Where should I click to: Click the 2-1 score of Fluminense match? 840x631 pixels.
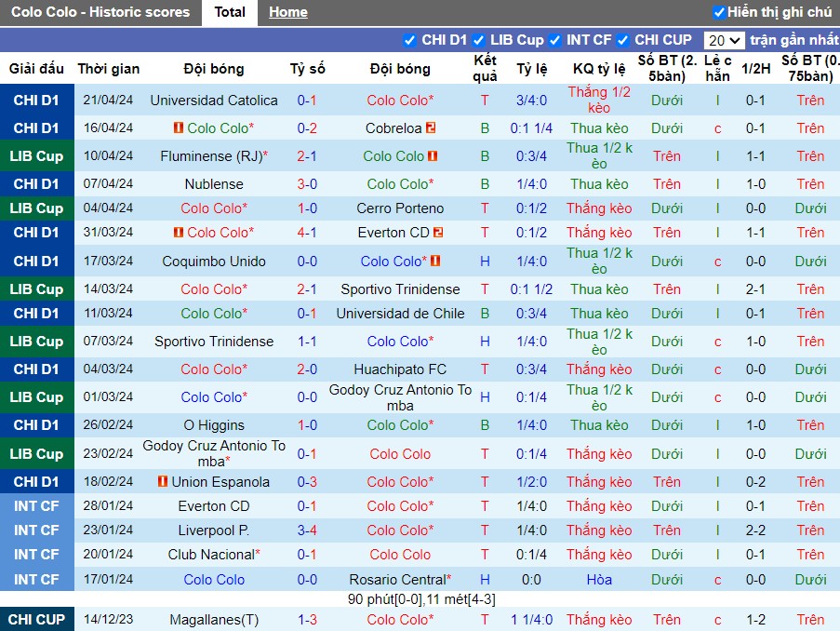[307, 156]
